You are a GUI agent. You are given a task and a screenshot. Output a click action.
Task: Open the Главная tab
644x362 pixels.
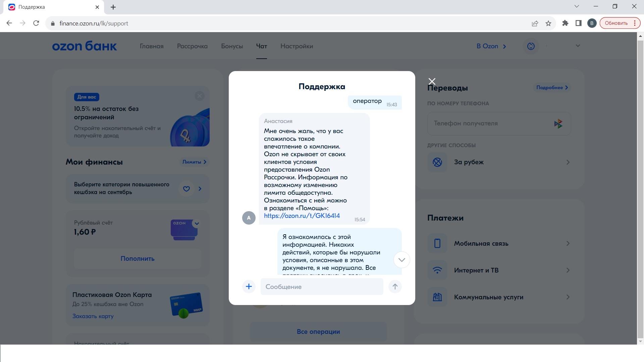[152, 46]
